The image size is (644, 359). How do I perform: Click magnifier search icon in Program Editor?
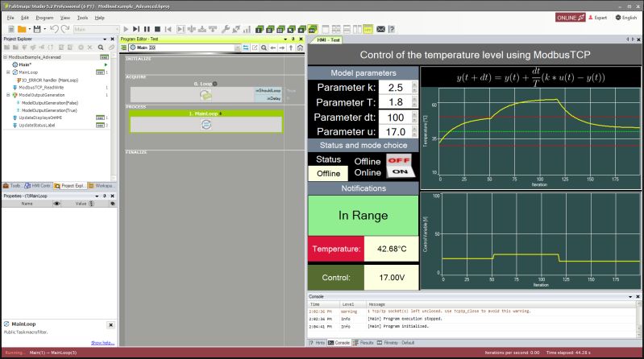tap(264, 47)
